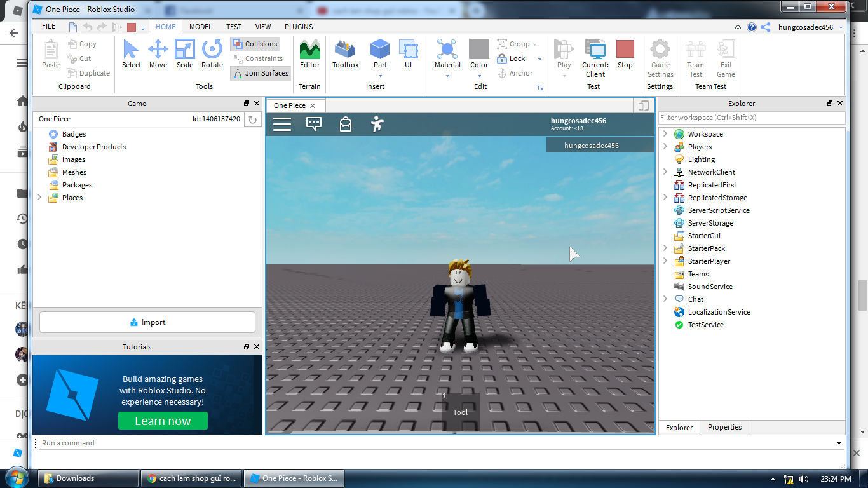
Task: Click the Learn now button
Action: 163,421
